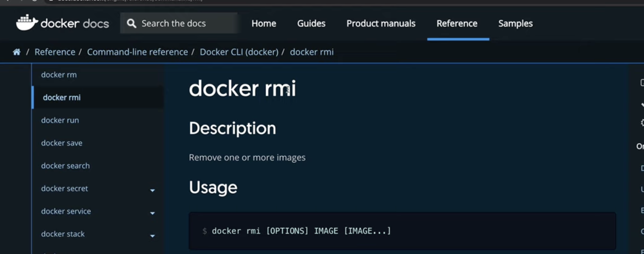This screenshot has height=254, width=644.
Task: Open docker save sidebar entry
Action: coord(62,143)
